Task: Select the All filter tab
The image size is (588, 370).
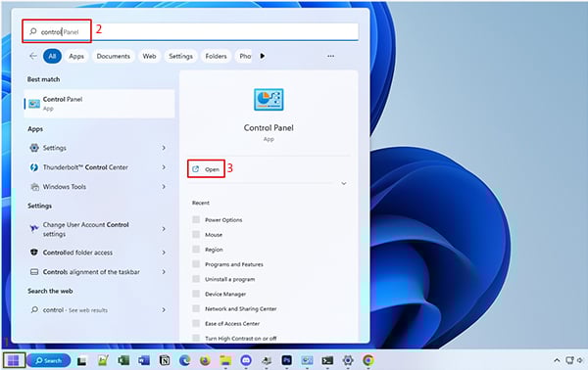Action: click(x=52, y=56)
